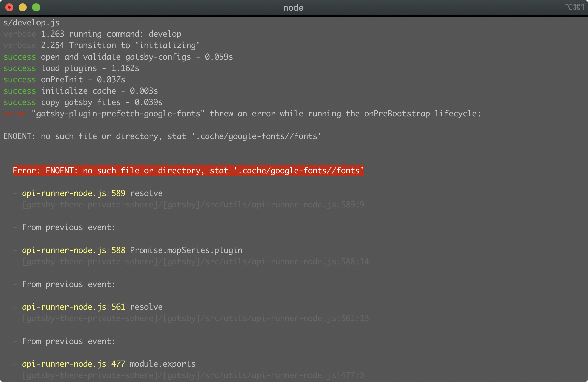Click the ⌥⌘1 shortcut indicator
The height and width of the screenshot is (382, 588).
coord(575,7)
